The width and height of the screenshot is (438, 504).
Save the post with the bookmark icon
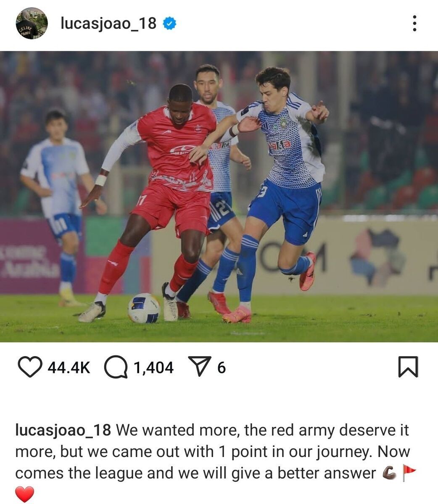pos(408,367)
